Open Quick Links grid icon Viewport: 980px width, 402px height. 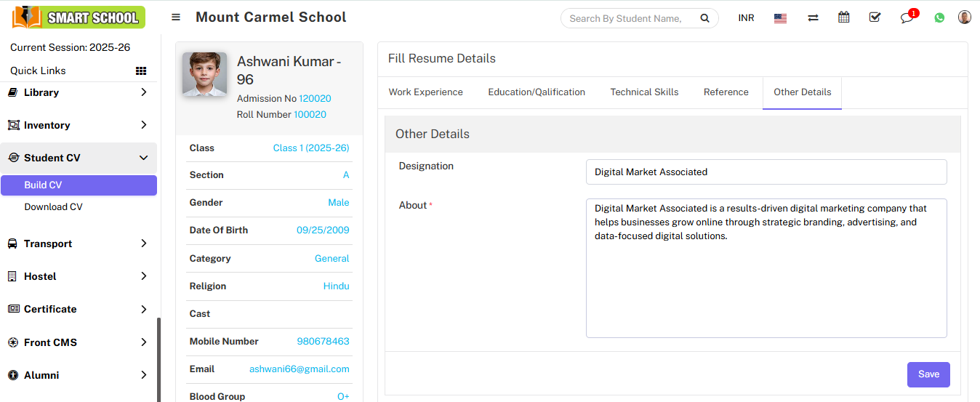[141, 71]
